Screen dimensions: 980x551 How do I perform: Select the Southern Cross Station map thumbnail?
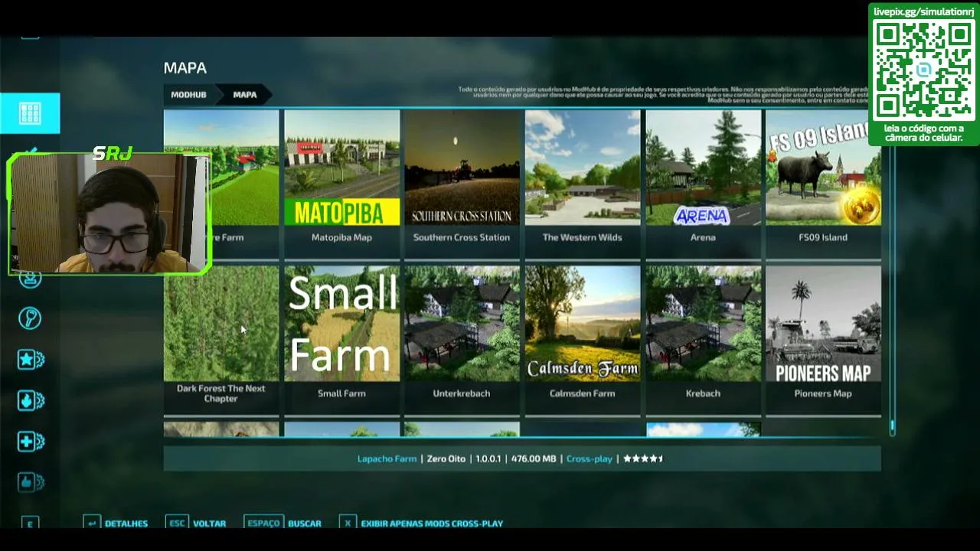click(462, 168)
